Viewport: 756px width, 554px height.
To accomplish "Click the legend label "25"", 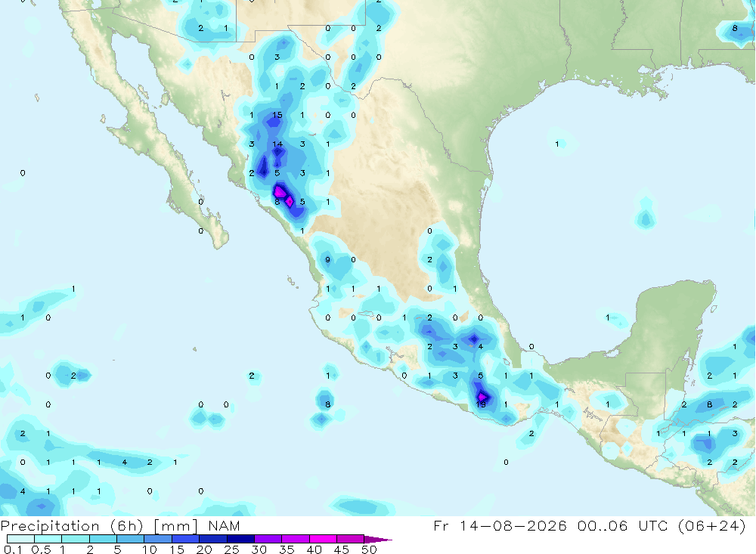I will pyautogui.click(x=231, y=549).
